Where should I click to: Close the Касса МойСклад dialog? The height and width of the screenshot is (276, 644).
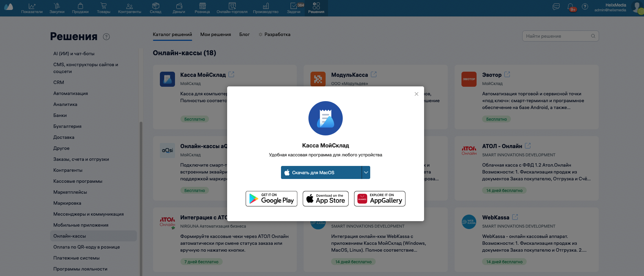click(417, 94)
